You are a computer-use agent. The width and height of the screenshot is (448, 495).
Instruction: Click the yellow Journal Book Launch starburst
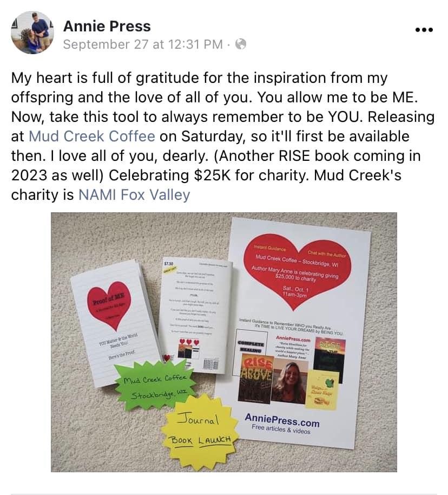pos(201,431)
